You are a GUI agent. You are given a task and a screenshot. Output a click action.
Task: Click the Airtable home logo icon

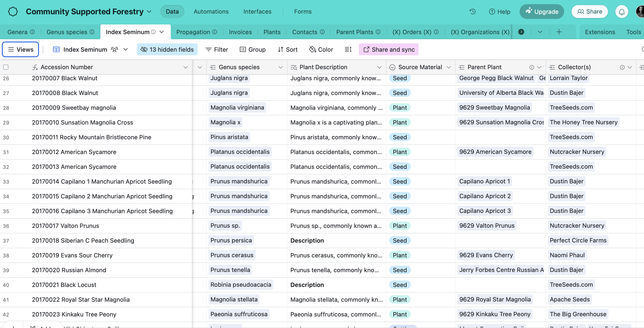pos(13,12)
